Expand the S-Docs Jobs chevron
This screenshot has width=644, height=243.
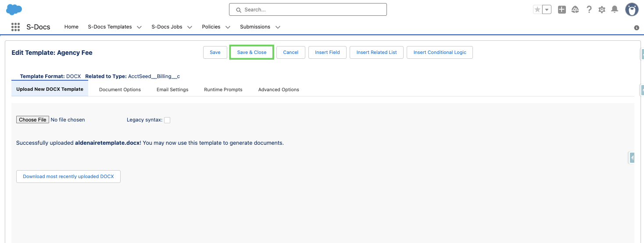coord(190,27)
